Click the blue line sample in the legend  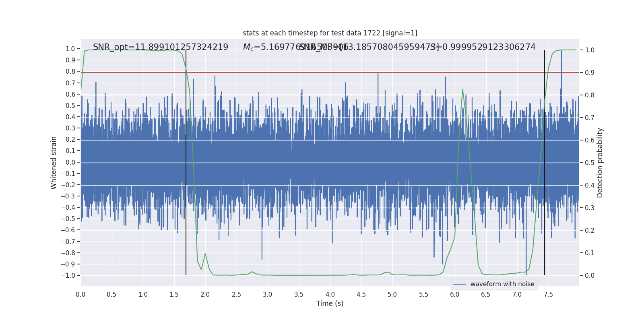click(460, 284)
